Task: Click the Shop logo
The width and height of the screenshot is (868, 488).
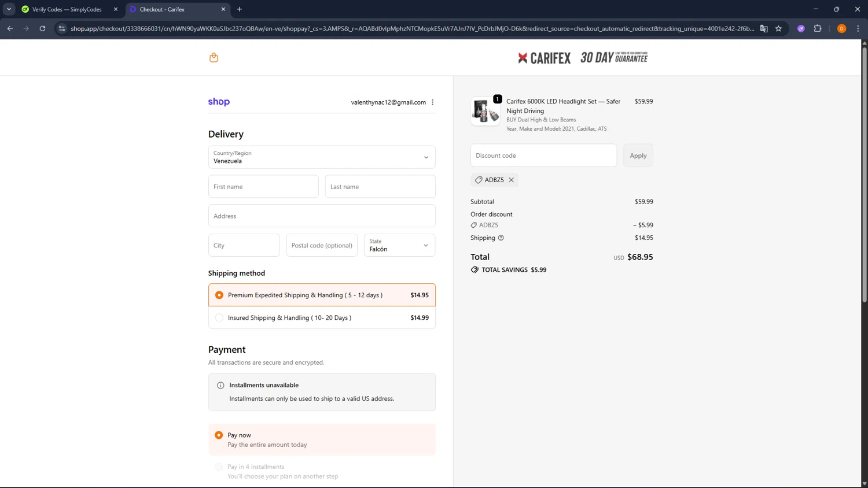Action: (219, 102)
